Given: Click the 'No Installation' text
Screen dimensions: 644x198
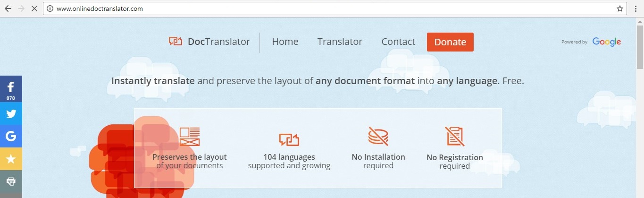Looking at the screenshot, I should click(x=378, y=157).
